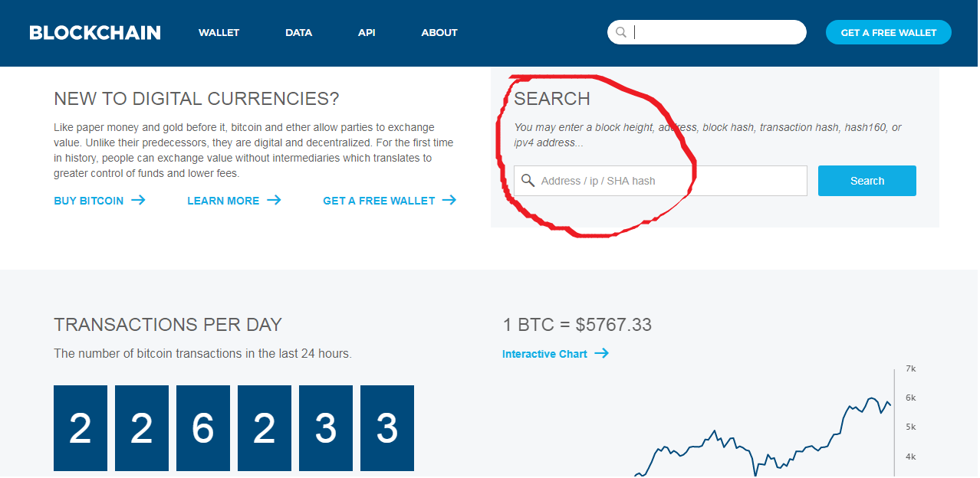Image resolution: width=980 pixels, height=478 pixels.
Task: Click the Address / ip / SHA hash field
Action: point(660,181)
